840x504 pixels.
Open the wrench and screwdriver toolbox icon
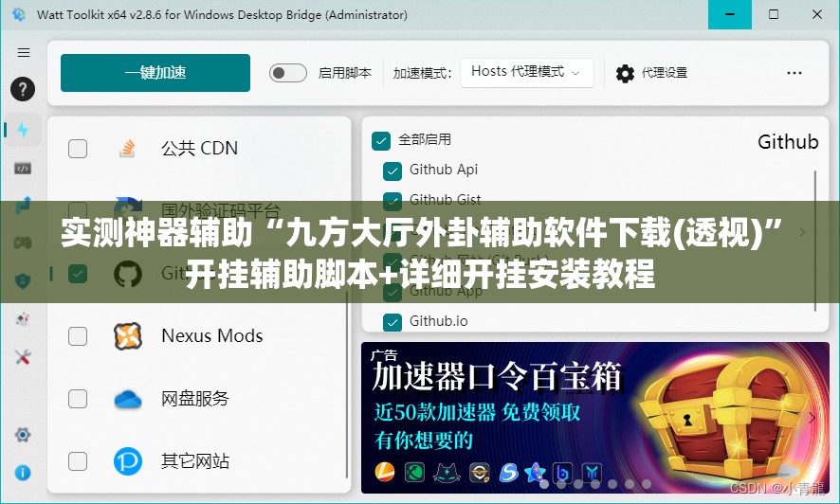click(x=23, y=357)
